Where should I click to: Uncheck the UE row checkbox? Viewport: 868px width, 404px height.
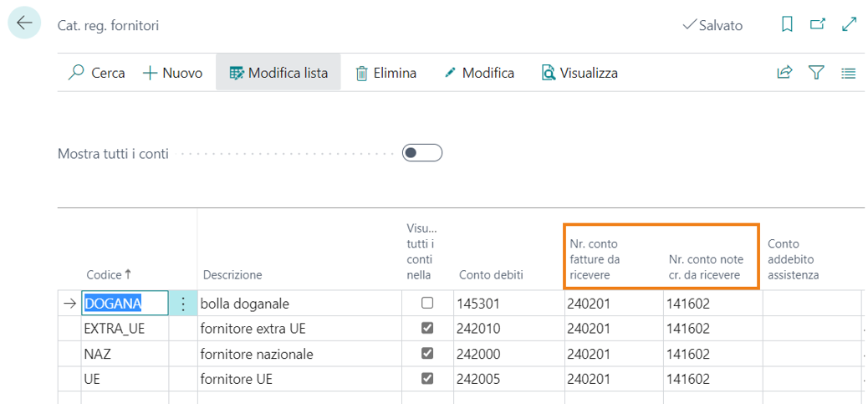(x=427, y=379)
